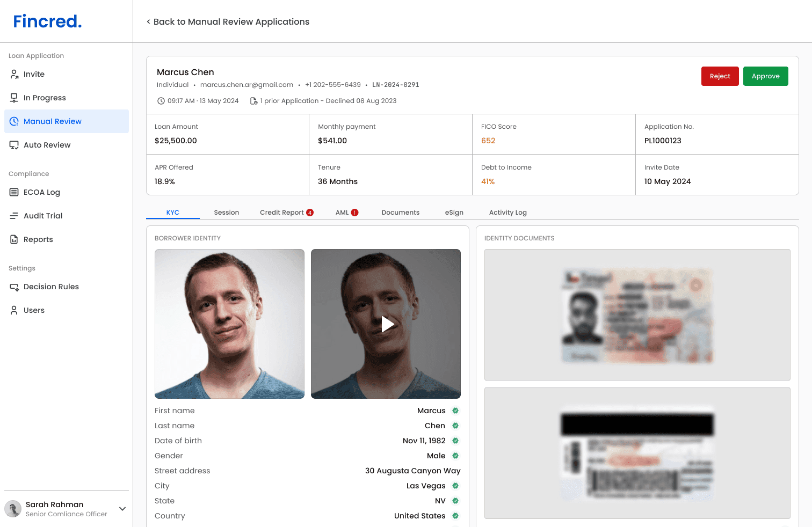Click the In Progress sidebar icon
This screenshot has width=812, height=527.
[x=15, y=98]
